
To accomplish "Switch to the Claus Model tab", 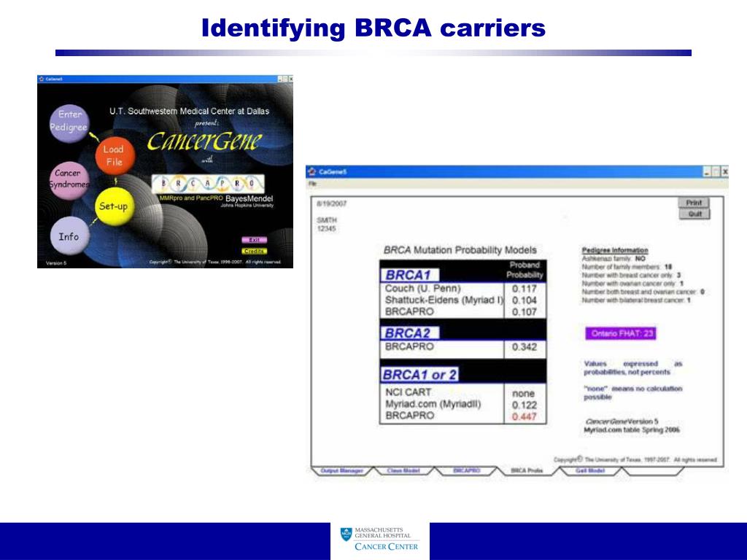I will click(x=403, y=470).
